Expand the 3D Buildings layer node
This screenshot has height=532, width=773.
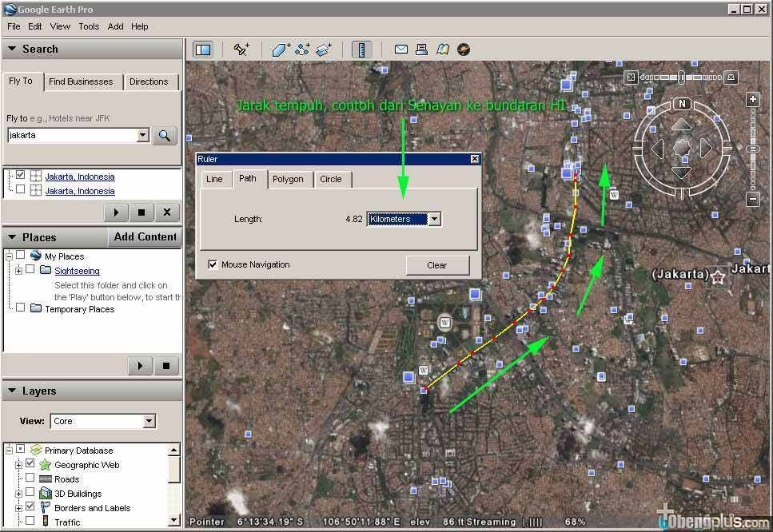tap(18, 494)
